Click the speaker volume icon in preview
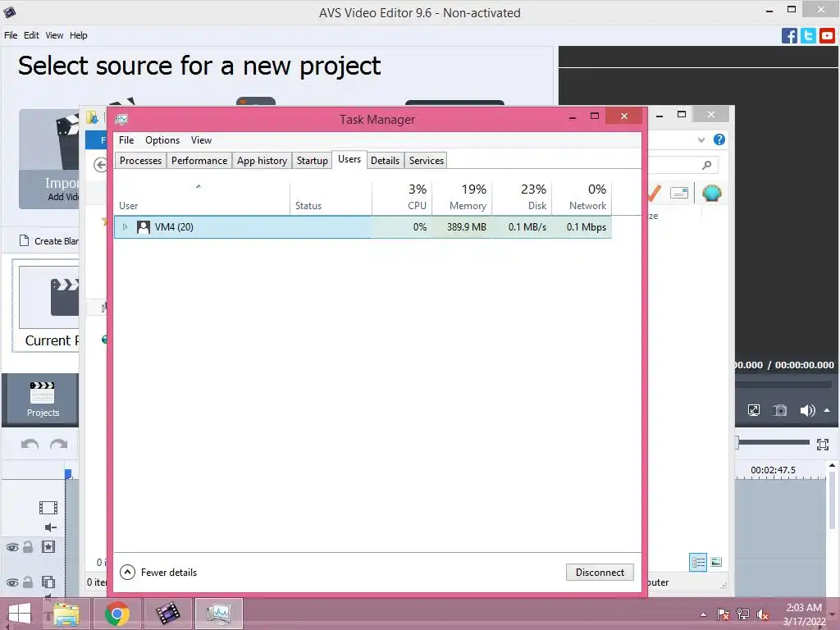Image resolution: width=840 pixels, height=630 pixels. pos(807,410)
